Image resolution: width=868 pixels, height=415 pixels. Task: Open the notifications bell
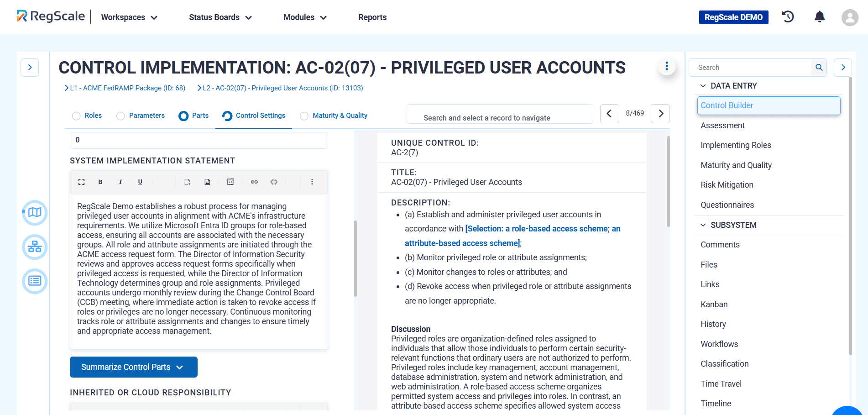click(820, 17)
